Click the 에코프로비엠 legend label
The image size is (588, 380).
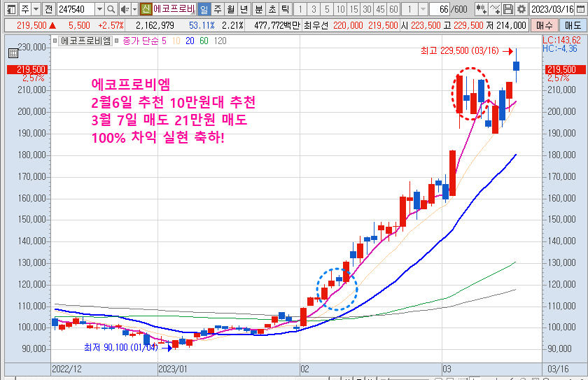click(86, 41)
